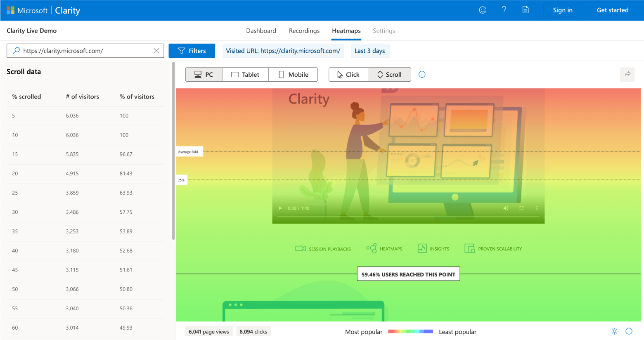
Task: Toggle the brightness icon near the legend
Action: click(614, 331)
